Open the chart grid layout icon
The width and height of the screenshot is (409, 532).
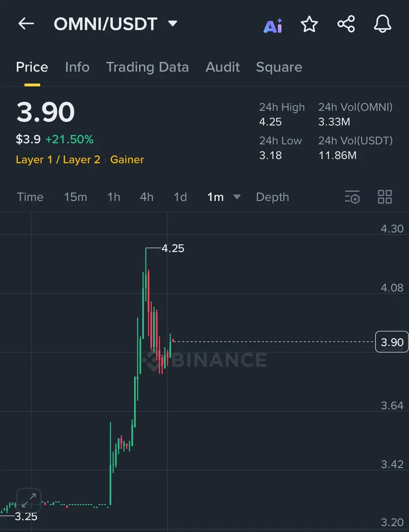click(385, 197)
